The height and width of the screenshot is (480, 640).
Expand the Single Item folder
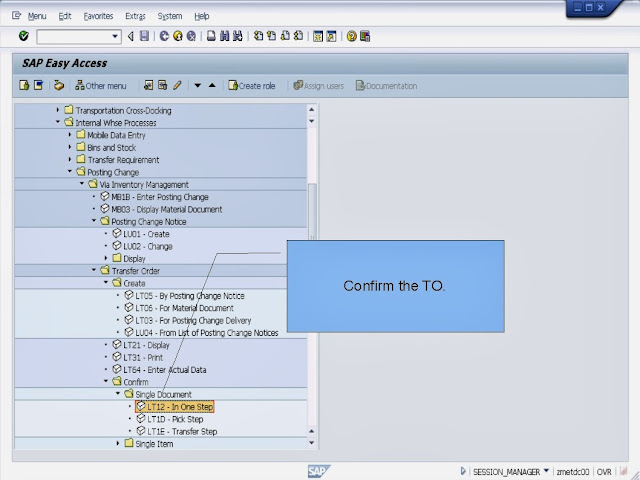pos(118,443)
